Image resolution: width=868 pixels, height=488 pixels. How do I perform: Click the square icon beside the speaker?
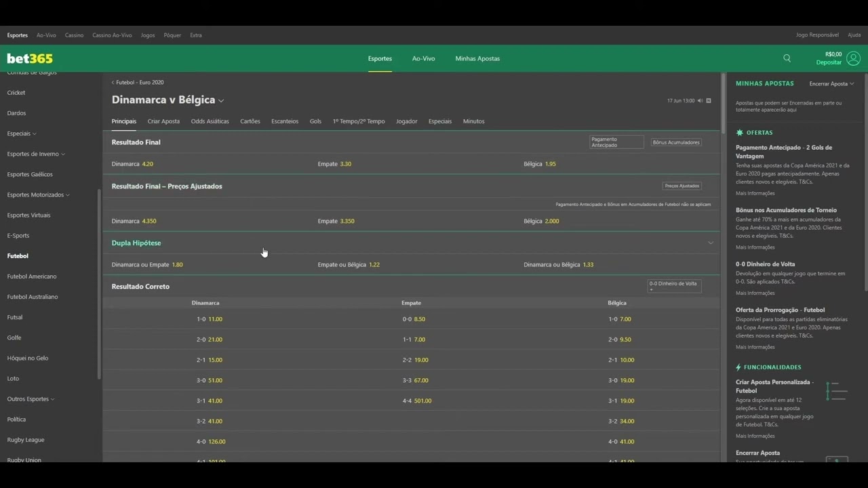(x=709, y=101)
